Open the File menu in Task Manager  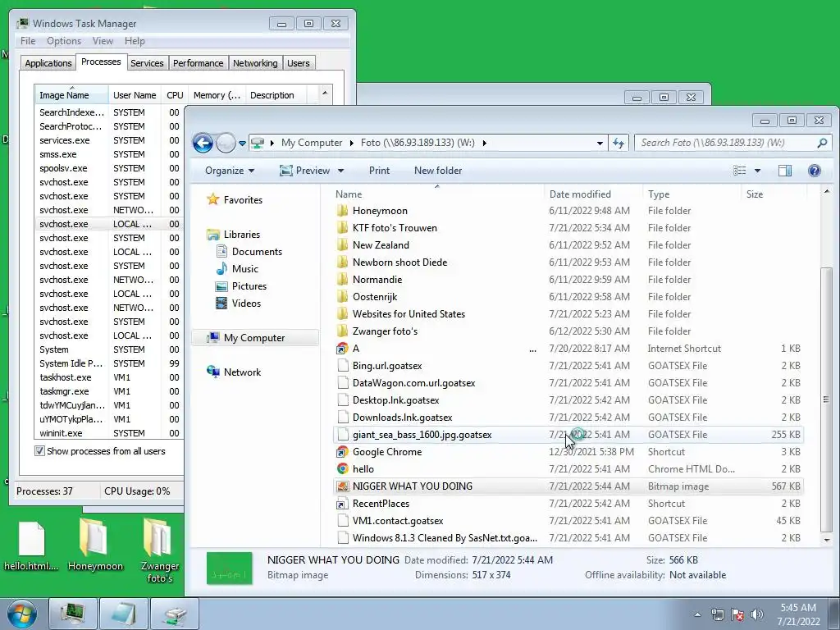tap(28, 41)
